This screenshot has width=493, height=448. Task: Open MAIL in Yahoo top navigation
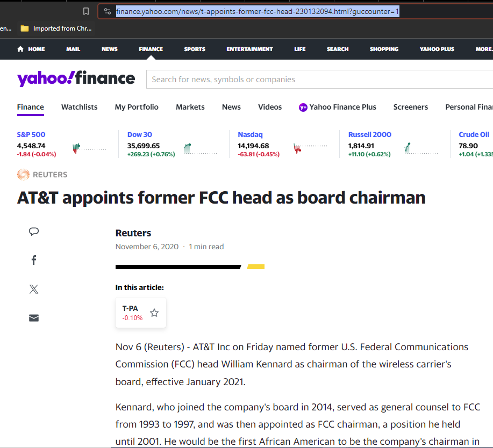pos(73,49)
